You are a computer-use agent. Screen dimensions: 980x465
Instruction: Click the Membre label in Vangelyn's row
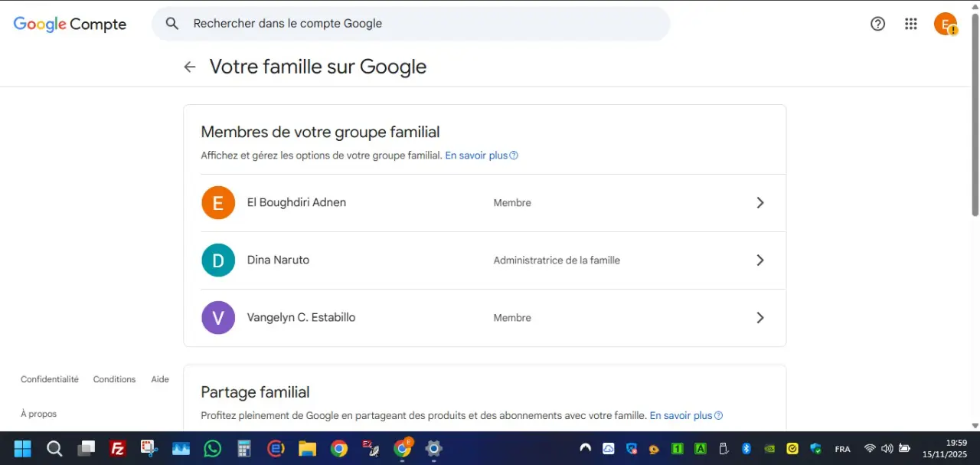[x=512, y=318]
